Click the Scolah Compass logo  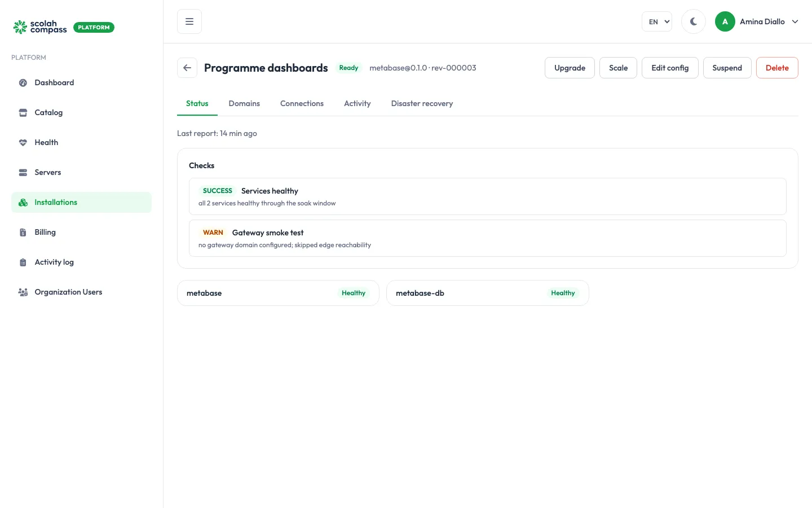[x=40, y=27]
